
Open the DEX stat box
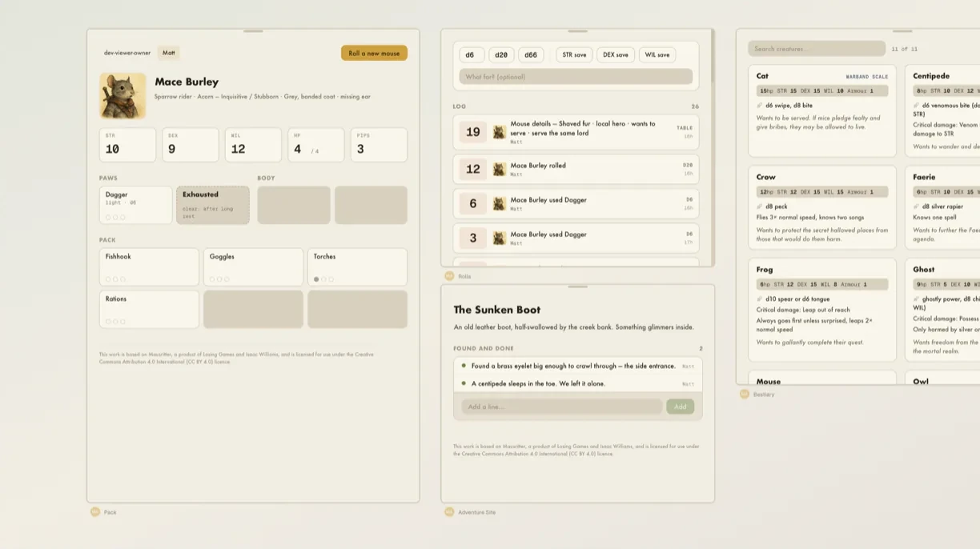(191, 145)
